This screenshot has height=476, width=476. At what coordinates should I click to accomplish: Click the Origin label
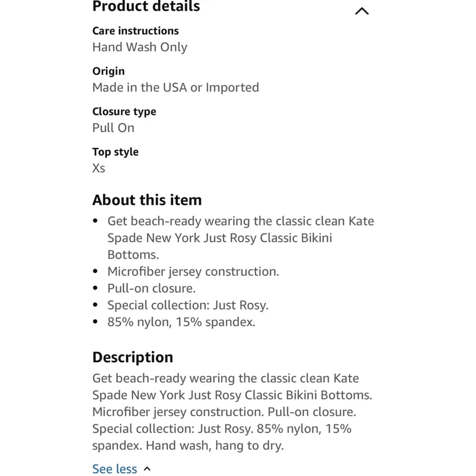click(109, 71)
